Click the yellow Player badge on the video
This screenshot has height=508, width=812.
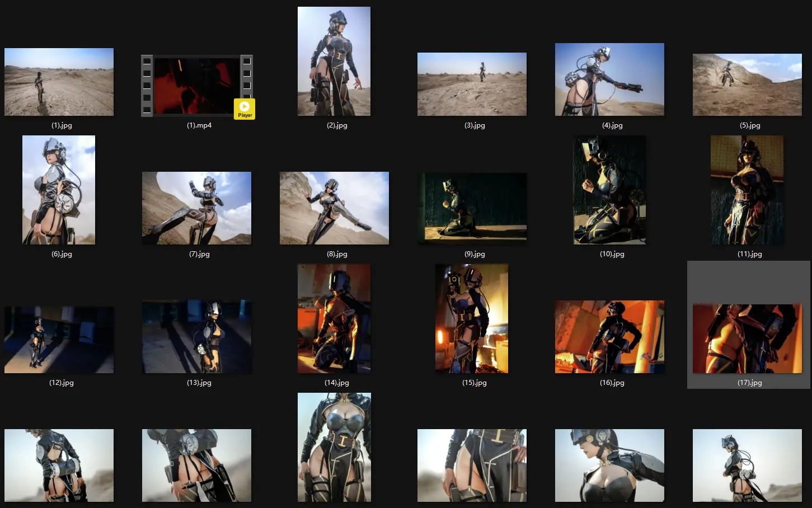pyautogui.click(x=245, y=109)
